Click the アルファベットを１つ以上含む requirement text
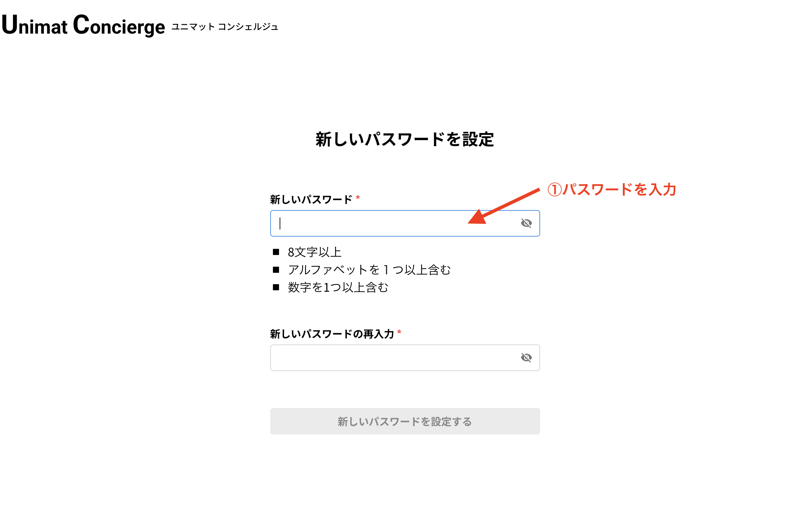Viewport: 812px width, 531px height. (369, 270)
